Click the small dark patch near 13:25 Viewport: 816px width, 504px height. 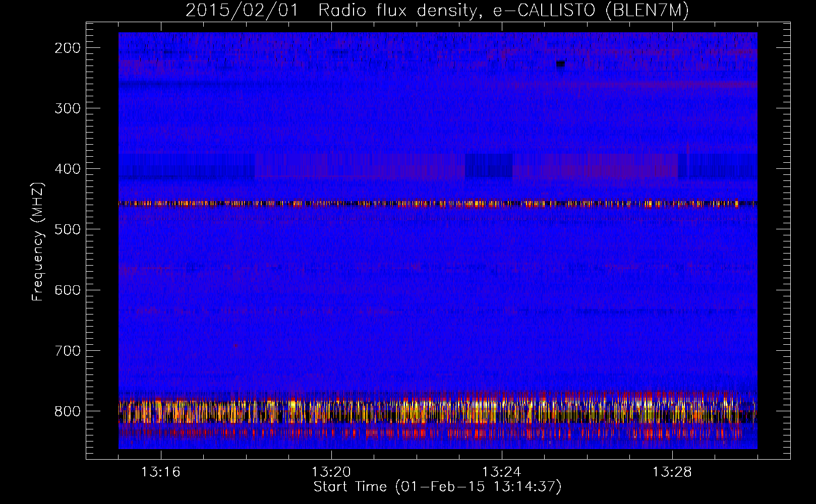point(560,64)
